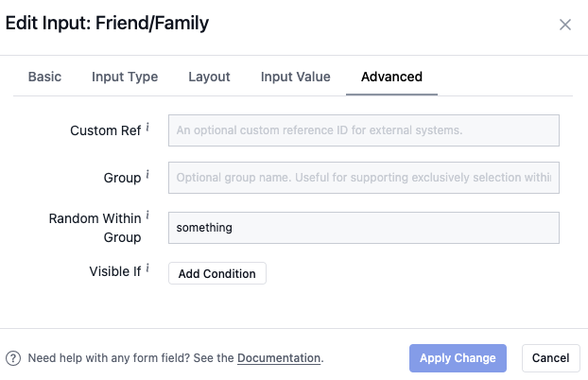Show Random Within Group info tooltip icon

point(147,216)
